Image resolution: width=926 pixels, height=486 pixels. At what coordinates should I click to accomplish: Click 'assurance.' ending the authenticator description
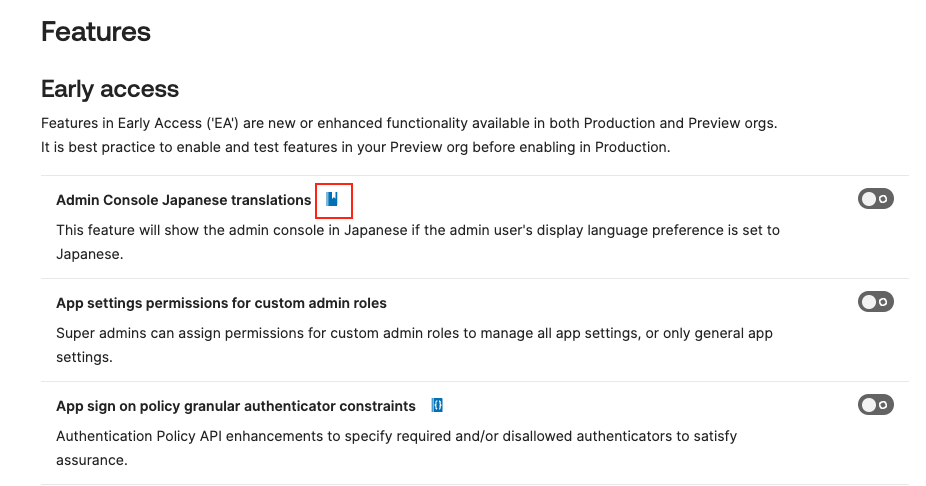pyautogui.click(x=91, y=460)
